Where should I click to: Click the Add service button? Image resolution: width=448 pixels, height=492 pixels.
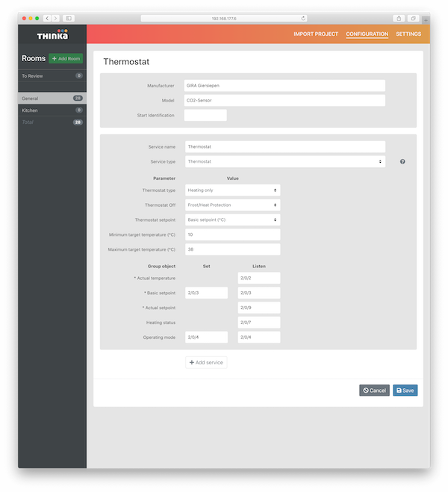tap(206, 362)
